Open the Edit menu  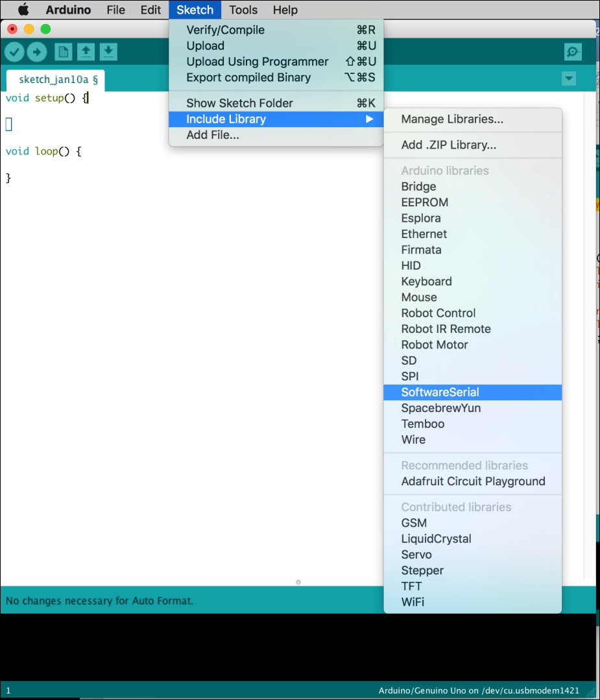point(150,10)
